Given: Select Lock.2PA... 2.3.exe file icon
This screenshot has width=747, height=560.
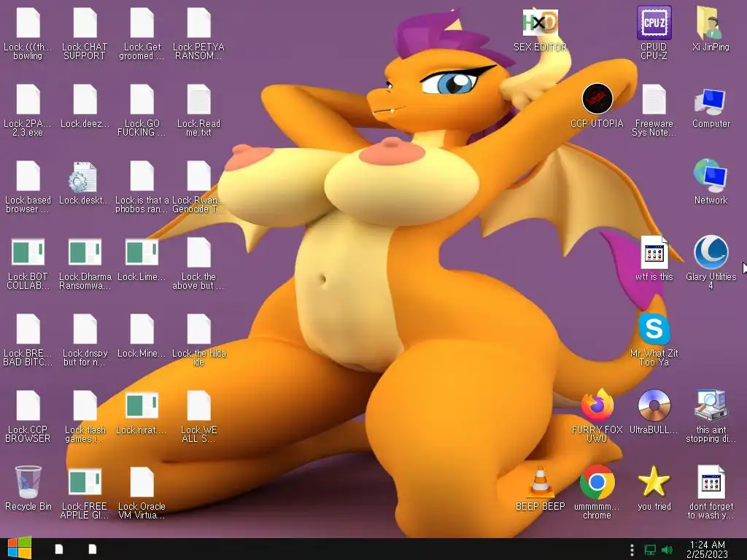Looking at the screenshot, I should 28,99.
